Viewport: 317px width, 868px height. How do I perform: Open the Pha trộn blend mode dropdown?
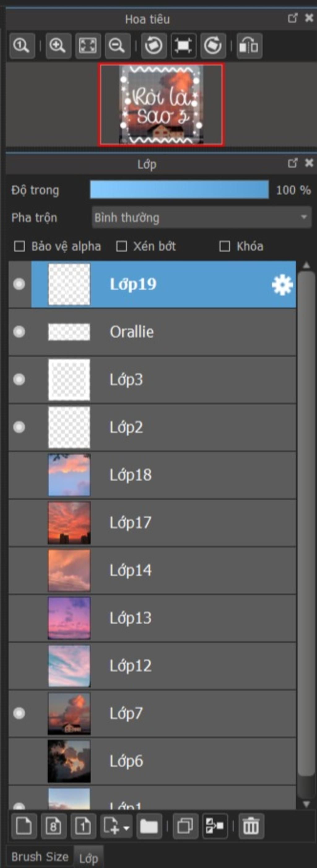point(201,218)
